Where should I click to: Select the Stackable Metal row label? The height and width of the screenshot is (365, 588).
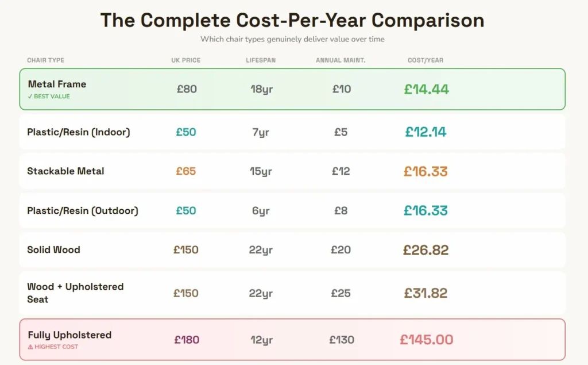pyautogui.click(x=65, y=171)
